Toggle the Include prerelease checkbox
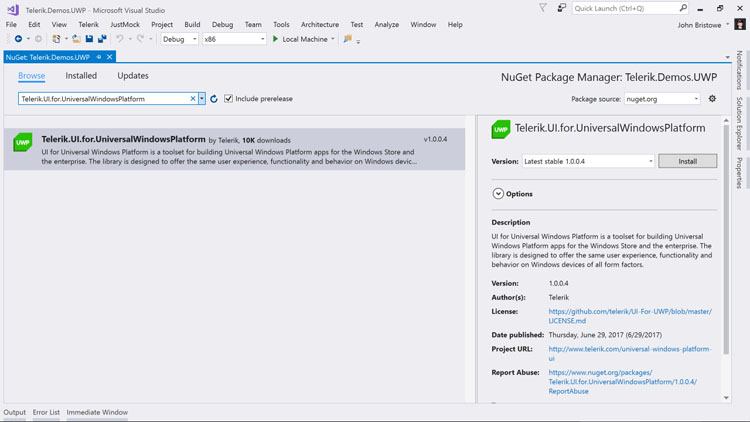 pyautogui.click(x=228, y=99)
